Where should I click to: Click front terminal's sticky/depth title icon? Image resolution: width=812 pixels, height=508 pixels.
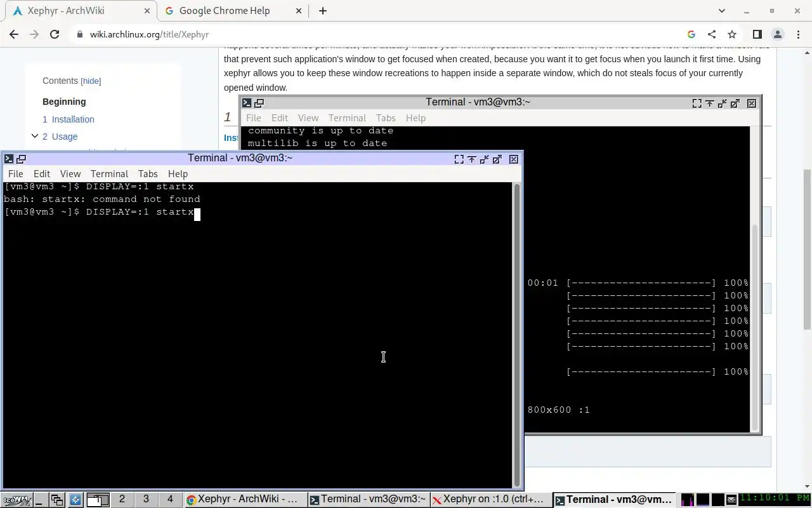point(21,159)
